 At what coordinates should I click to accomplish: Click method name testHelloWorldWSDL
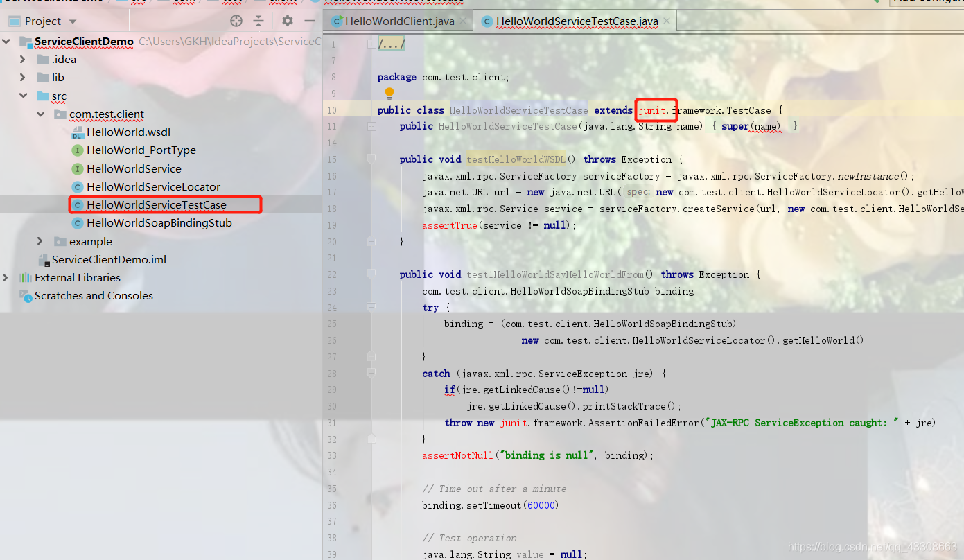tap(516, 159)
